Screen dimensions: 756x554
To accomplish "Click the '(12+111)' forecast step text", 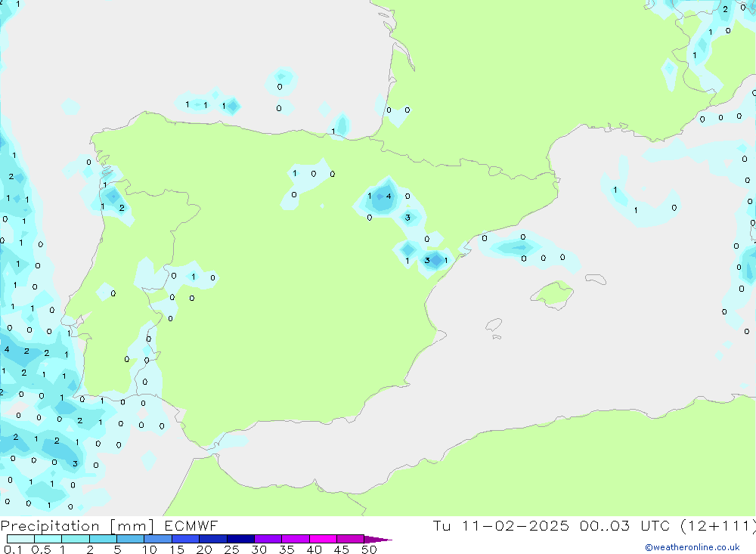I will coord(718,526).
